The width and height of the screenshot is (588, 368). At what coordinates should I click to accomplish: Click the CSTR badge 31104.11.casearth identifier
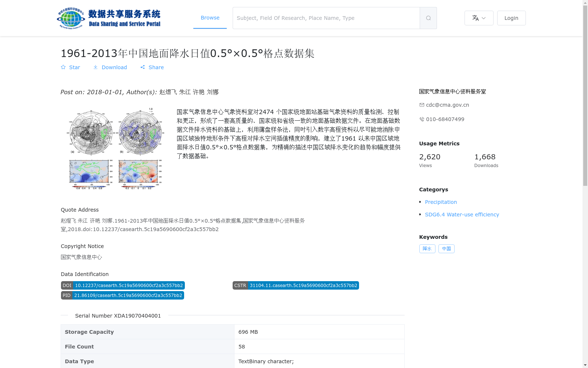coord(296,286)
